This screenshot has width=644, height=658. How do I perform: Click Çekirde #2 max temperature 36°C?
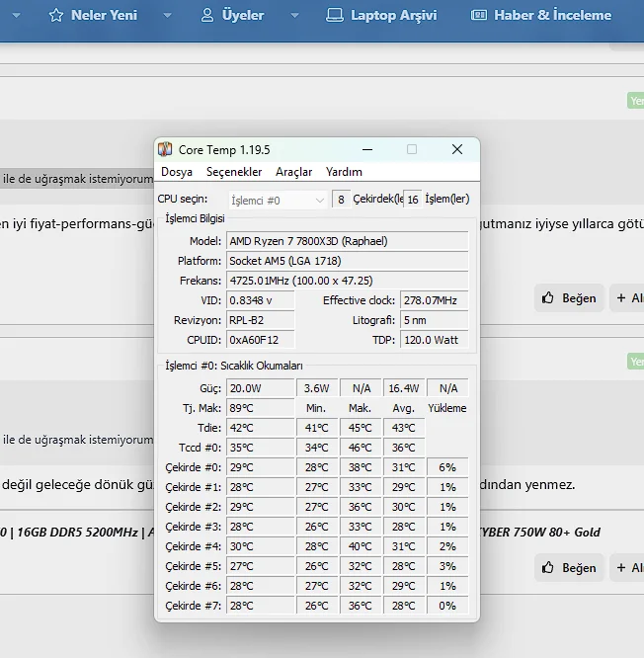(x=361, y=507)
